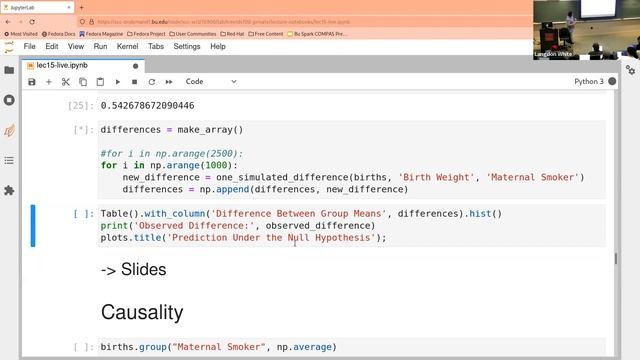Open the Fedora Docs bookmark
This screenshot has width=640, height=360.
[59, 34]
